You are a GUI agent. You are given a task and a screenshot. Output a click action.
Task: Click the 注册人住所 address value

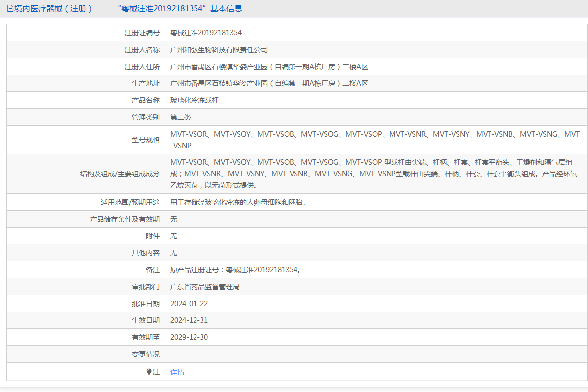[269, 67]
